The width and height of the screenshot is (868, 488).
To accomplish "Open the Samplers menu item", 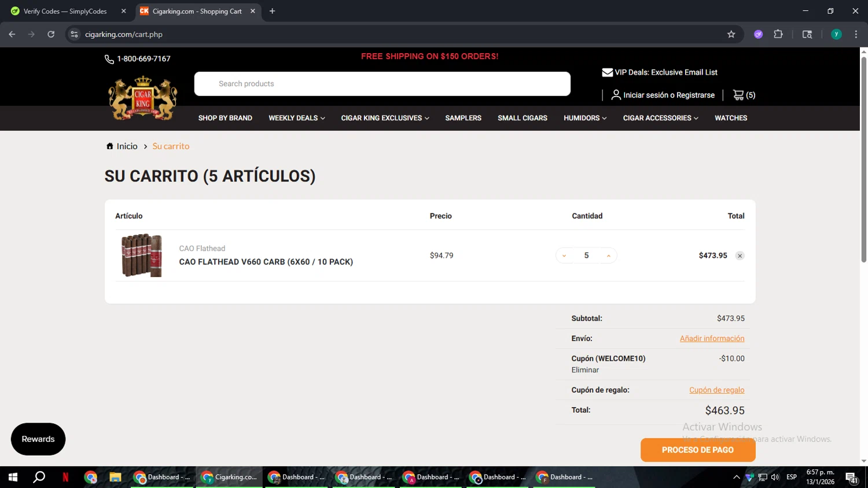I will (463, 118).
